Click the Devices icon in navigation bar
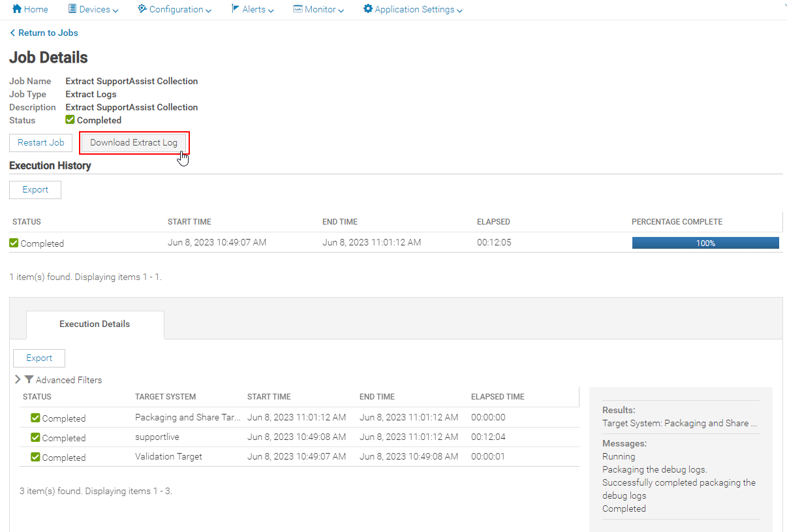Viewport: 787px width, 532px height. click(71, 9)
